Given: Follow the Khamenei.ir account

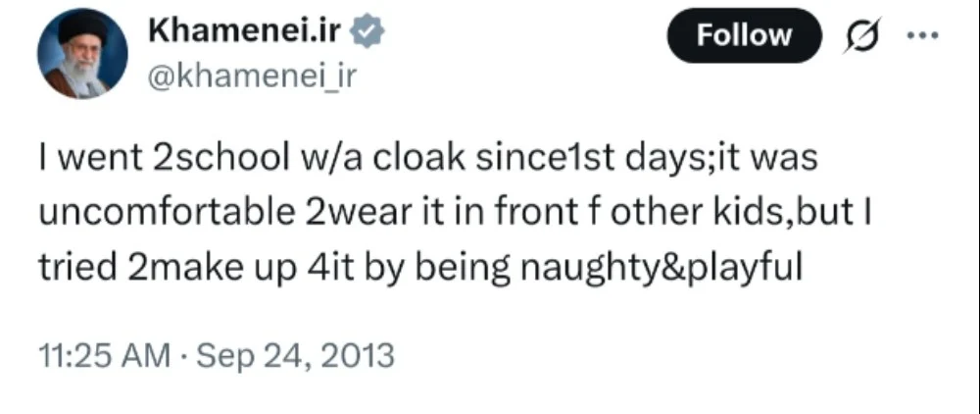Looking at the screenshot, I should [745, 35].
